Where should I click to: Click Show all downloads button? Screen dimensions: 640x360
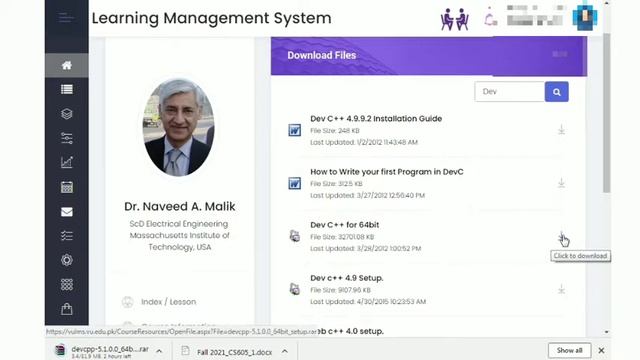pyautogui.click(x=569, y=350)
